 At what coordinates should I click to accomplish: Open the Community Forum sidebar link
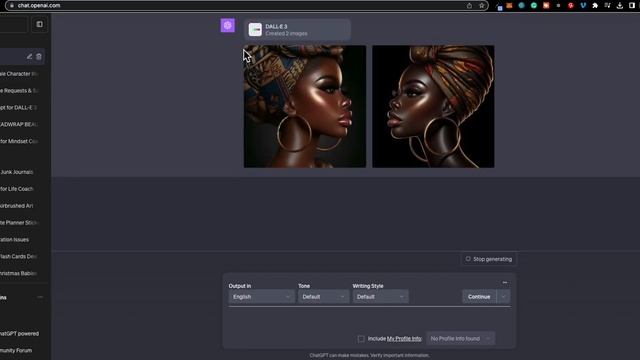pos(16,350)
